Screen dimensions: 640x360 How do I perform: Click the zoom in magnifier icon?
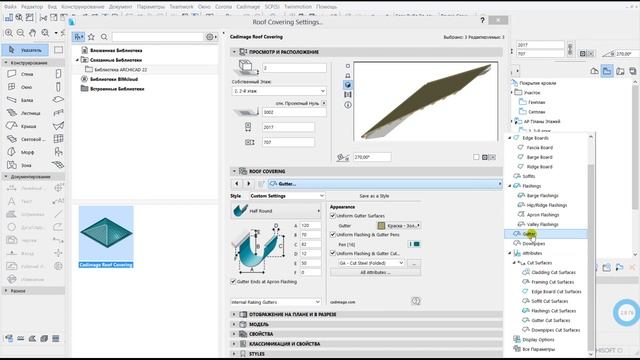click(9, 33)
